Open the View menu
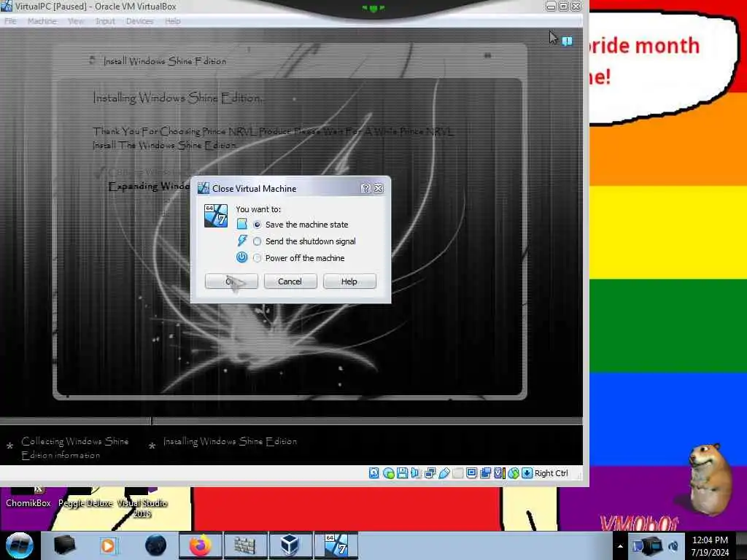 pyautogui.click(x=76, y=21)
